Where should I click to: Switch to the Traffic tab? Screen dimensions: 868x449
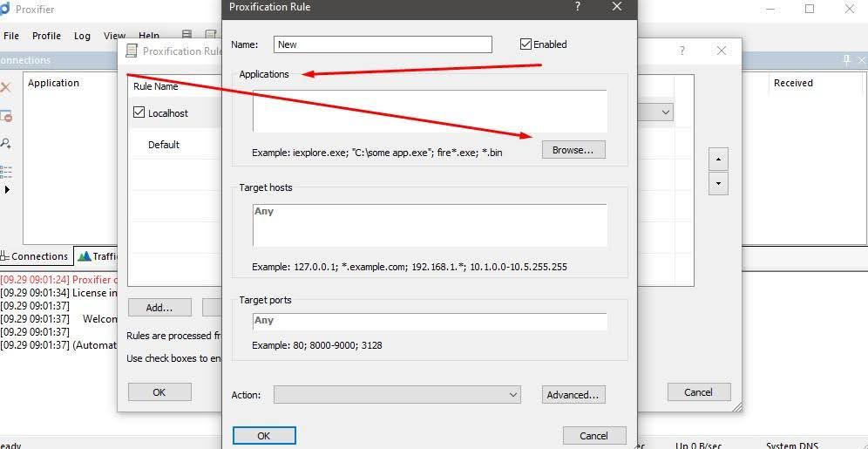[98, 256]
